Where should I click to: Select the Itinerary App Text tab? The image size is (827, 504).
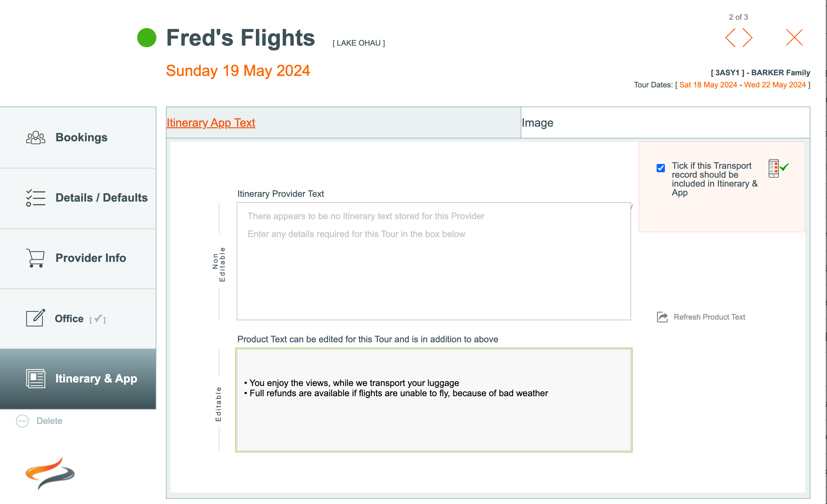tap(211, 123)
